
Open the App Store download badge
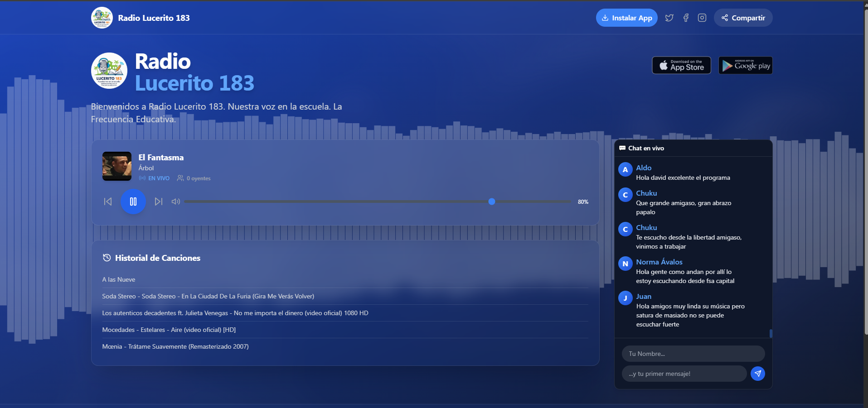coord(681,65)
